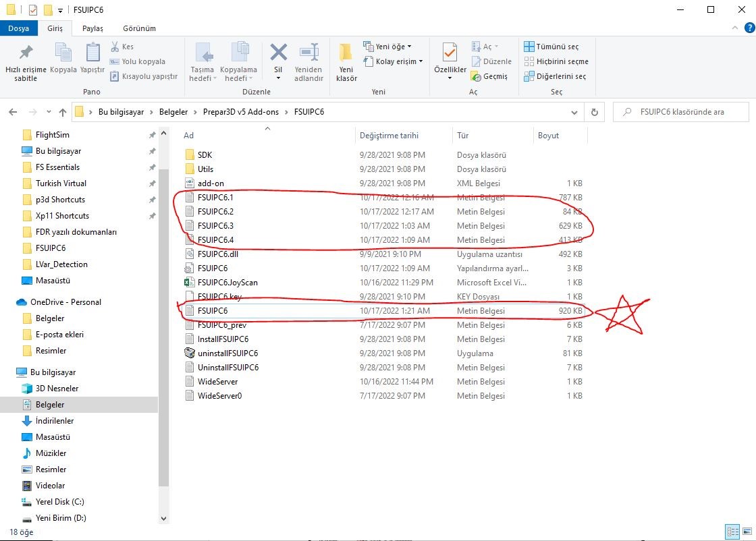Open Geçmiş history icon
Screen dimensions: 756x541
(x=489, y=76)
